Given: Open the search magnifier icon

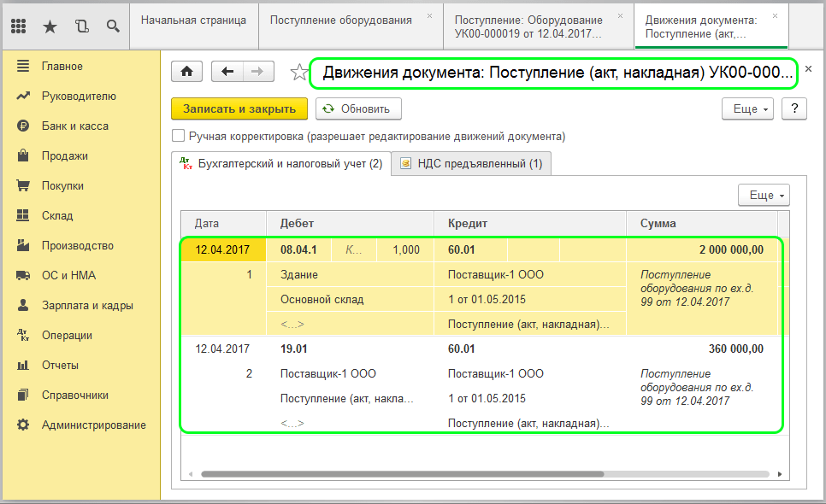Looking at the screenshot, I should click(113, 26).
